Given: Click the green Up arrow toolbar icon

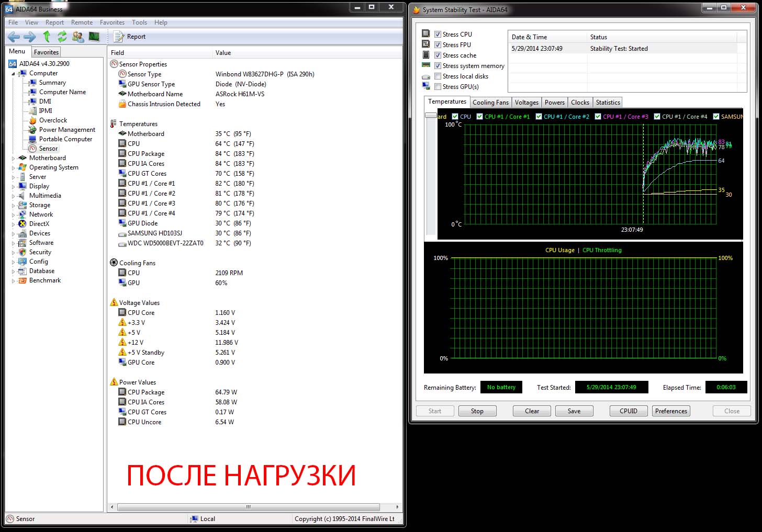Looking at the screenshot, I should [47, 37].
